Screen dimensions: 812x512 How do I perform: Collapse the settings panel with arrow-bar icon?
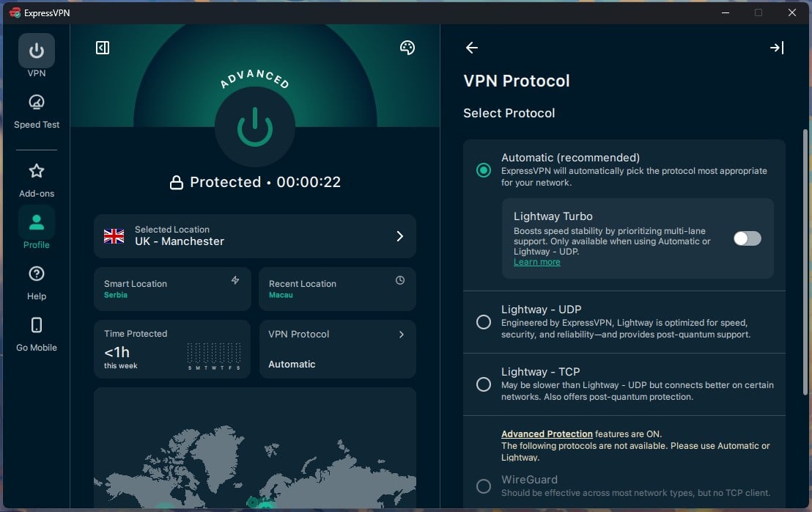[776, 48]
